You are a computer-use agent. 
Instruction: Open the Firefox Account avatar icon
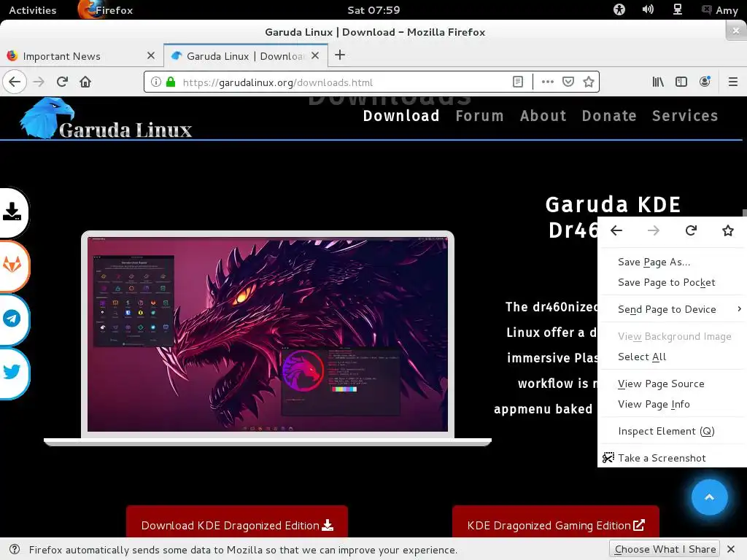[705, 82]
